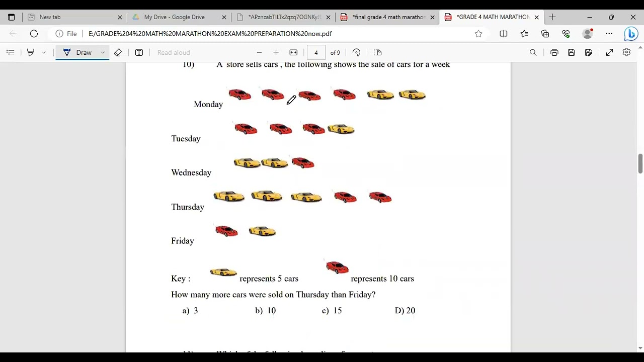The image size is (644, 362).
Task: Open Browser essentials
Action: pyautogui.click(x=566, y=34)
